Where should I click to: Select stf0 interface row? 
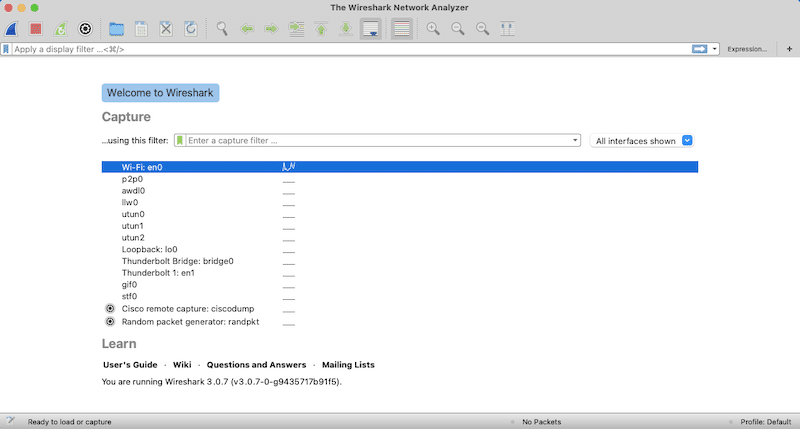point(399,296)
